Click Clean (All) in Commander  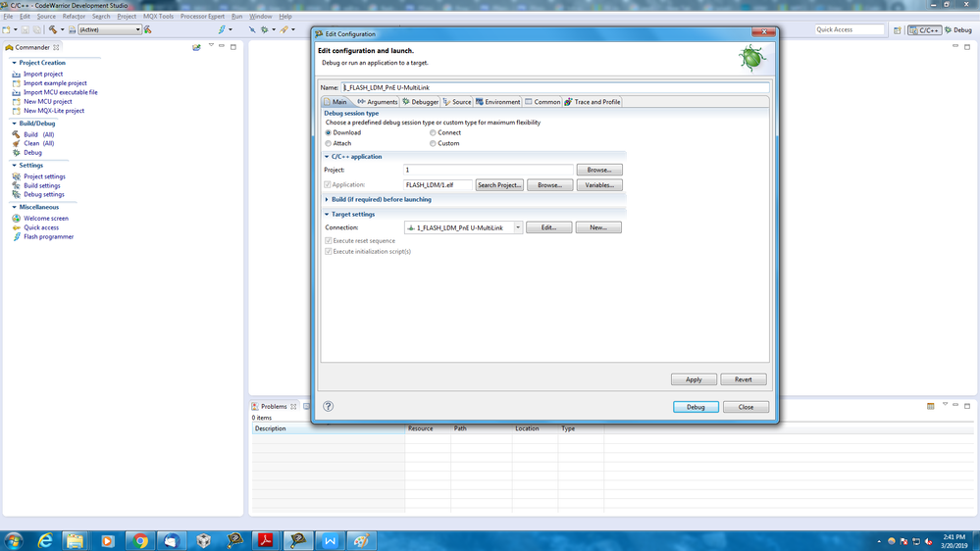tap(39, 143)
